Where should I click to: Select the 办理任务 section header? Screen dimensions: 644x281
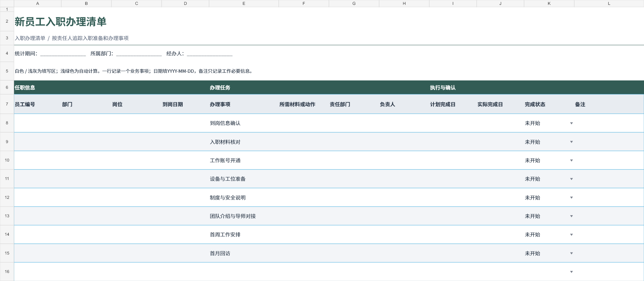click(319, 87)
